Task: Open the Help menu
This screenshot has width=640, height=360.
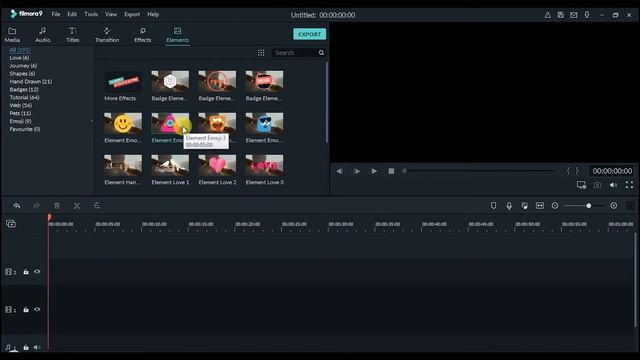Action: click(153, 14)
